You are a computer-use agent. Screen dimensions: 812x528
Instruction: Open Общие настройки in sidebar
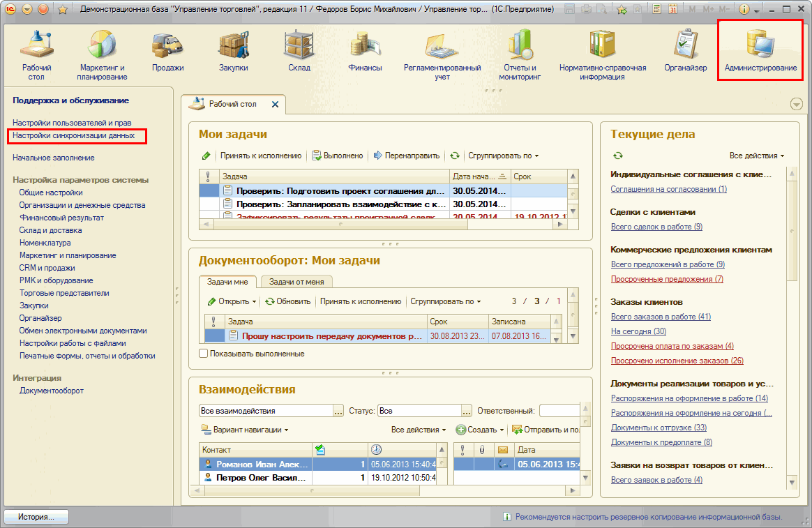51,193
